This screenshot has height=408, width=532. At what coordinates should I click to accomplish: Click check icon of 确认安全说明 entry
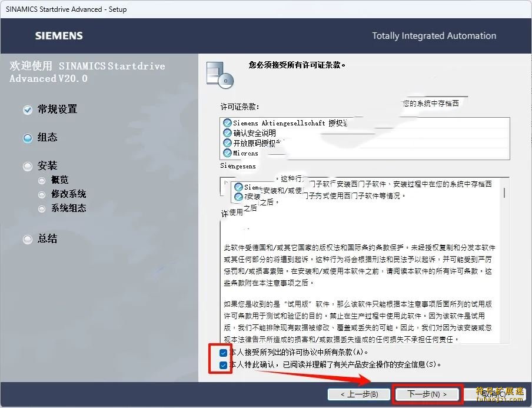point(227,133)
